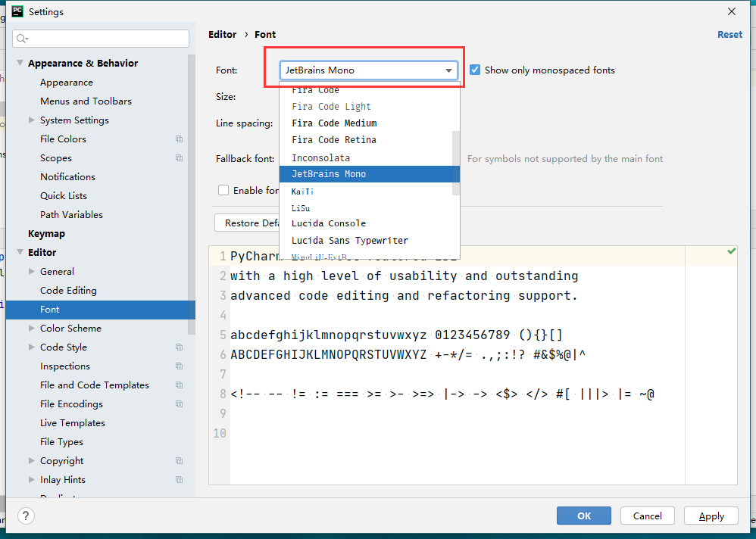Open Live Templates settings
Screen dimensions: 756x539
click(72, 423)
